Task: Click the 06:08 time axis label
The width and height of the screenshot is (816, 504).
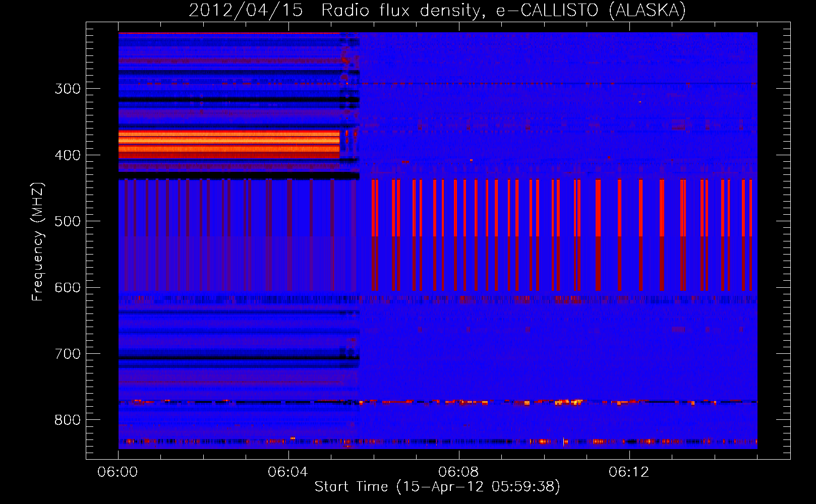Action: point(458,472)
